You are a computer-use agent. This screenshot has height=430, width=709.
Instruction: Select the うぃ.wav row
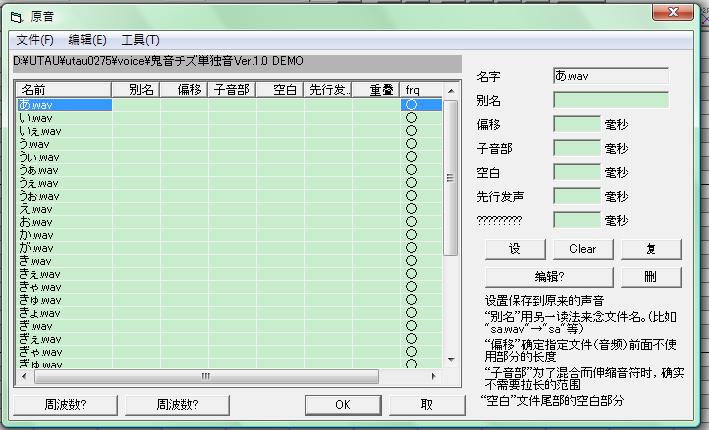[230, 157]
